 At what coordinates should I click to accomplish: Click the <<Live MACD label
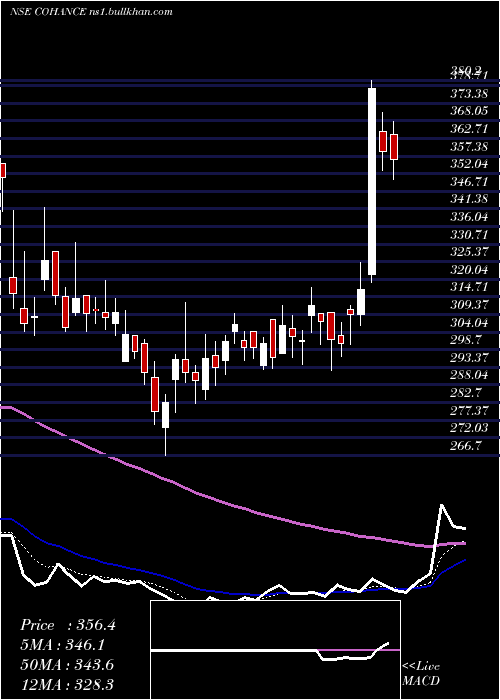(421, 673)
